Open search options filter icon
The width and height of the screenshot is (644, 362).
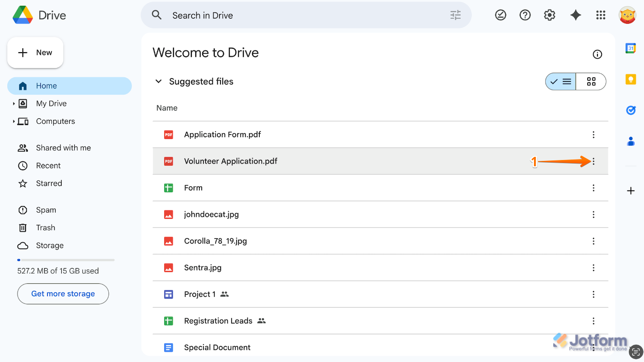(x=455, y=15)
